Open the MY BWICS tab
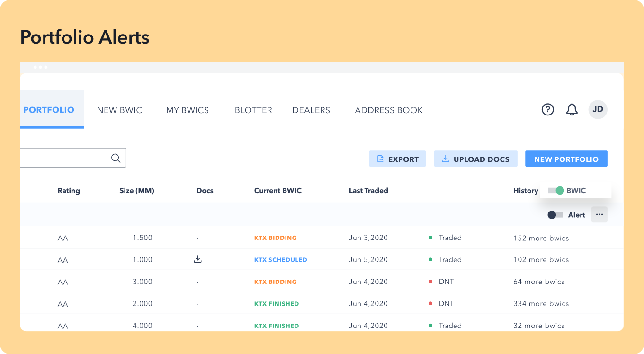 coord(187,110)
